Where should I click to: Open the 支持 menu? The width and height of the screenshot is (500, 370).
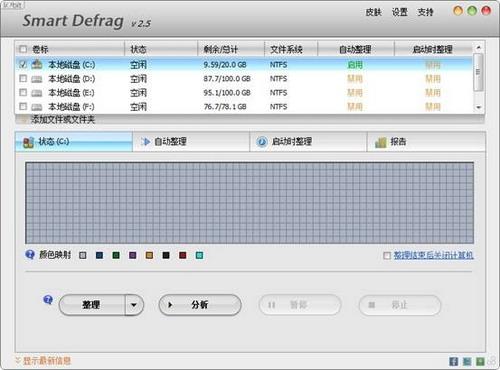[x=426, y=12]
